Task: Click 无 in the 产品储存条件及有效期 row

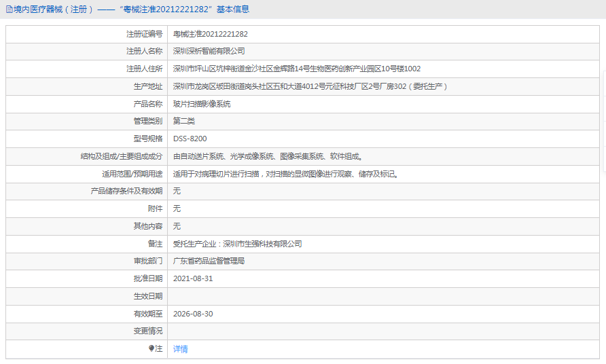Action: [177, 191]
